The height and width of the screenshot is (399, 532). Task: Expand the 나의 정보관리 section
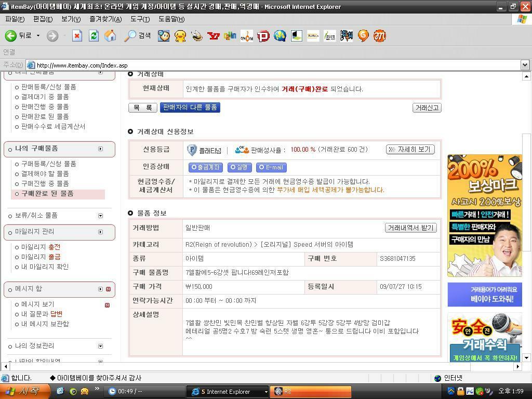pyautogui.click(x=100, y=345)
